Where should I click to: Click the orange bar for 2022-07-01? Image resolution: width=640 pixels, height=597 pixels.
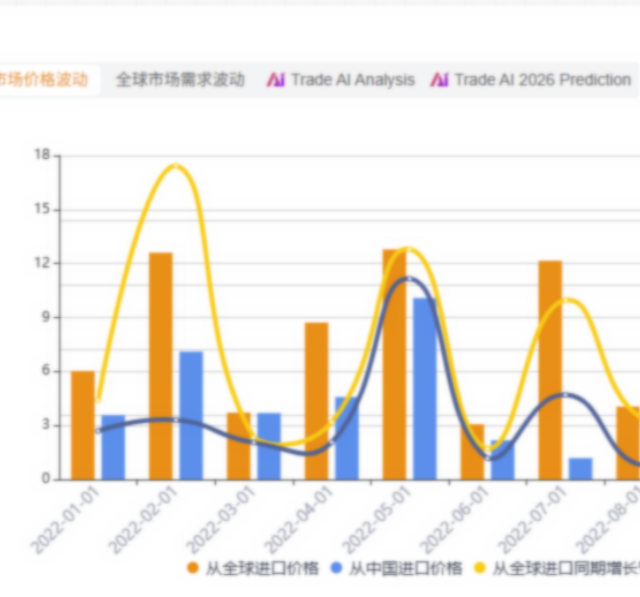pyautogui.click(x=550, y=369)
